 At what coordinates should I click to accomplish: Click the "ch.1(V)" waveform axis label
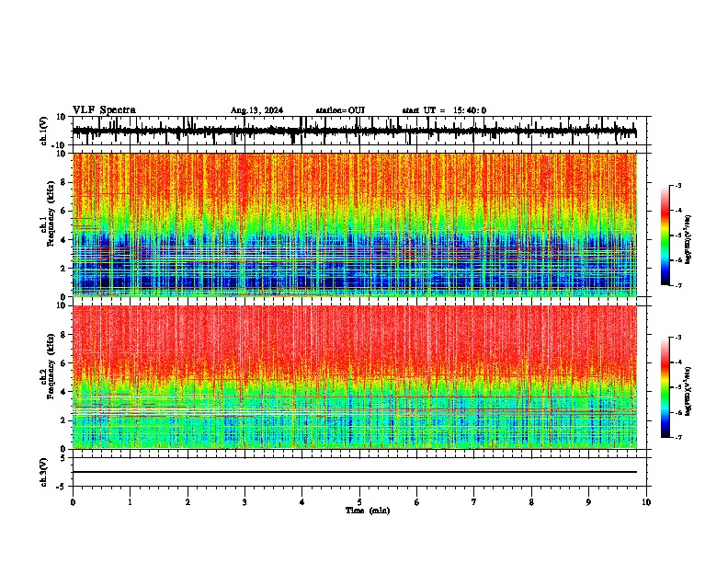coord(44,131)
